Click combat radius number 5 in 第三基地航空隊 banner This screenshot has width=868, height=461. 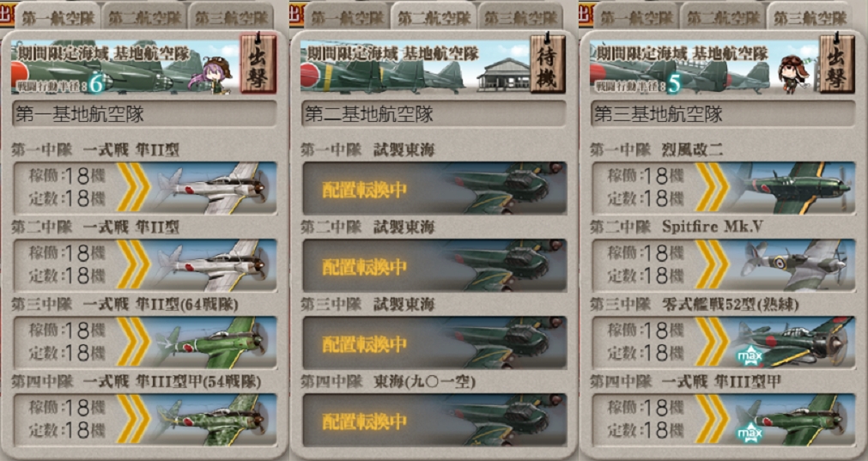tap(674, 83)
